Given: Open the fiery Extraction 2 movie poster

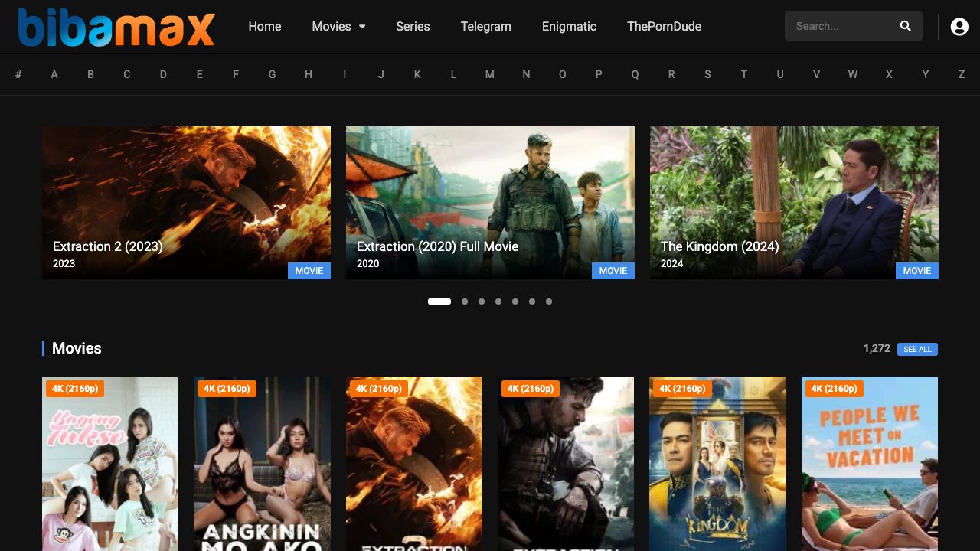Looking at the screenshot, I should [x=414, y=464].
